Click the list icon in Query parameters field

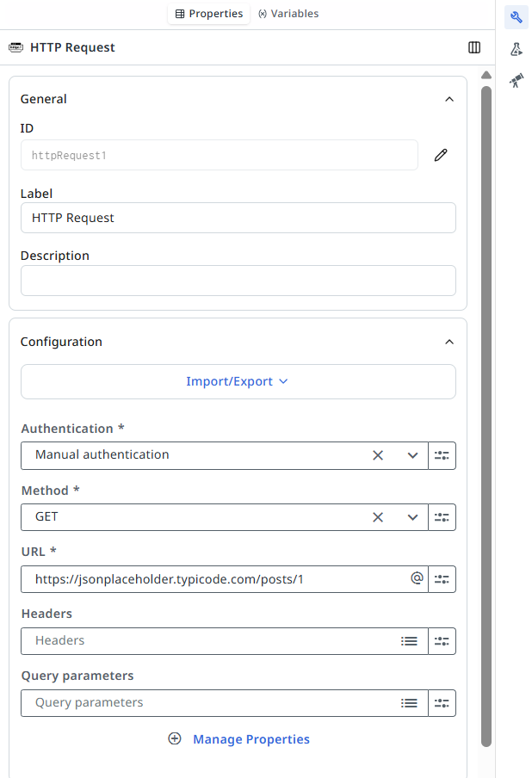tap(409, 703)
